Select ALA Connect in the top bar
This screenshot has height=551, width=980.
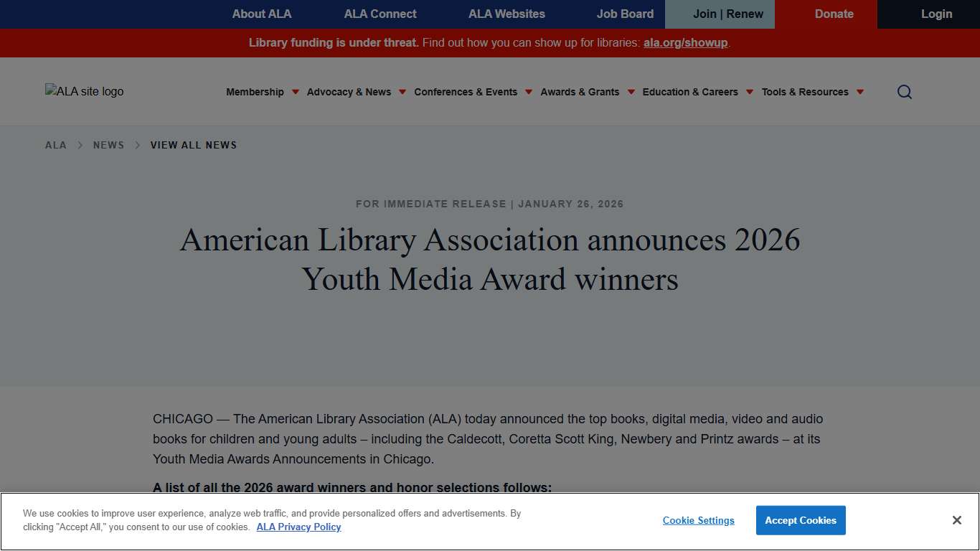[380, 14]
